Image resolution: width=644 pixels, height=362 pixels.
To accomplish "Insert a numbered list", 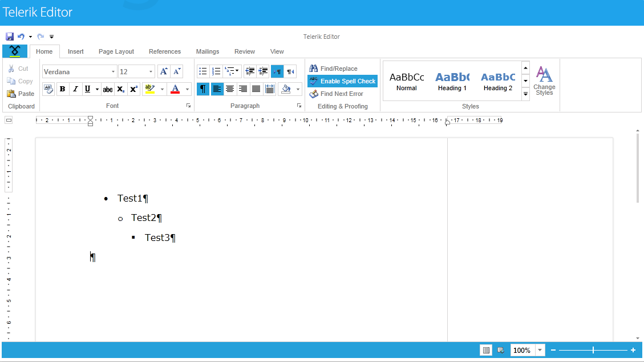I will pyautogui.click(x=216, y=71).
